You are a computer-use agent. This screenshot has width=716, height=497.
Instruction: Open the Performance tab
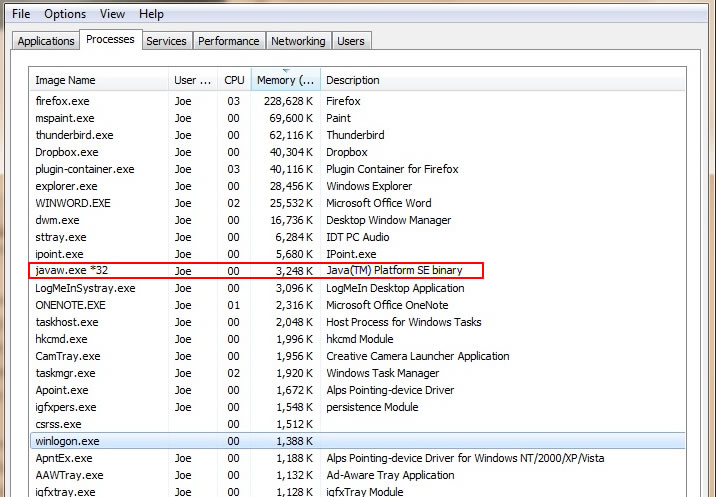click(228, 41)
